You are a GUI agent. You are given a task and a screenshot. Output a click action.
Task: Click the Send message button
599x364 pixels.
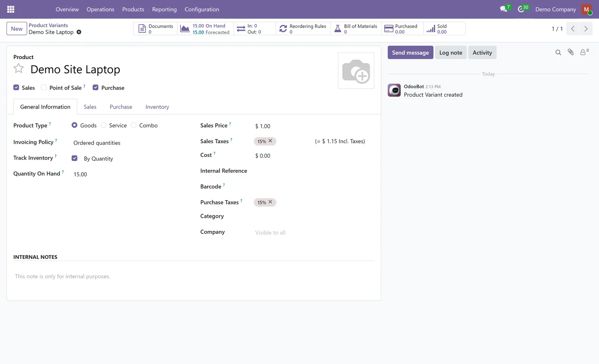[410, 52]
